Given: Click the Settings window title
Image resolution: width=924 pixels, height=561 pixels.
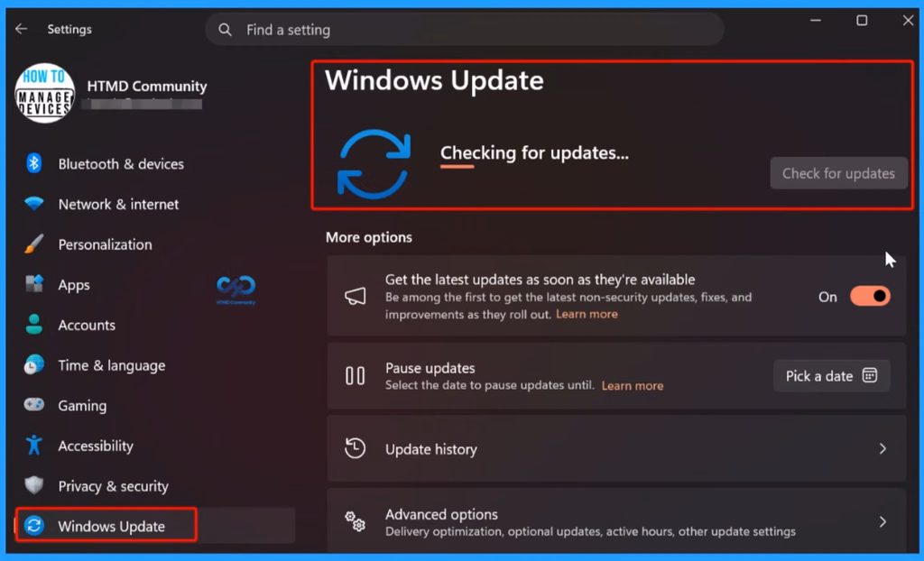Looking at the screenshot, I should [69, 30].
